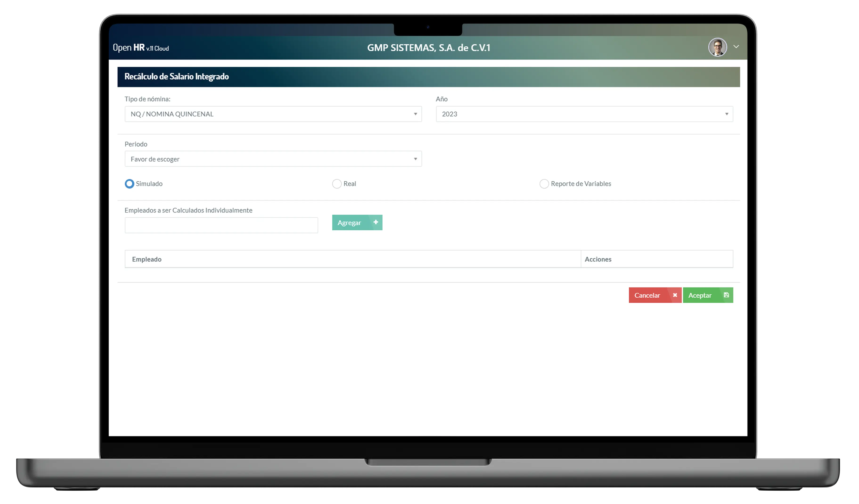This screenshot has height=504, width=859.
Task: Select a period from Período dropdown
Action: pos(273,158)
